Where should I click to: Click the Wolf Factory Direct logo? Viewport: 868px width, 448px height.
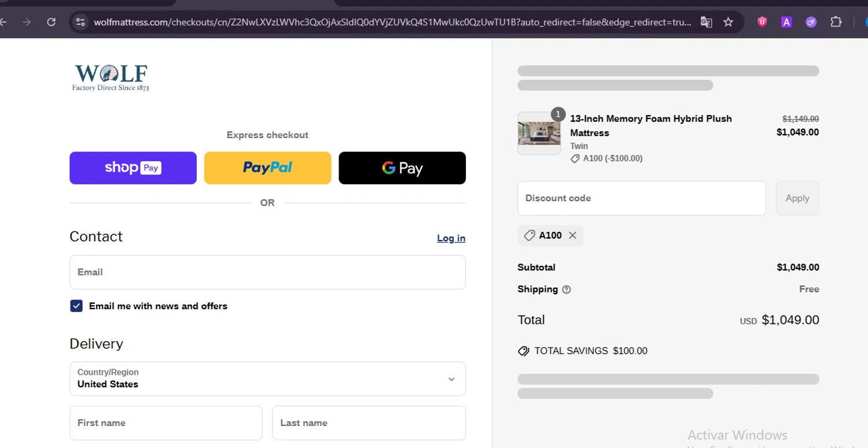pos(111,77)
